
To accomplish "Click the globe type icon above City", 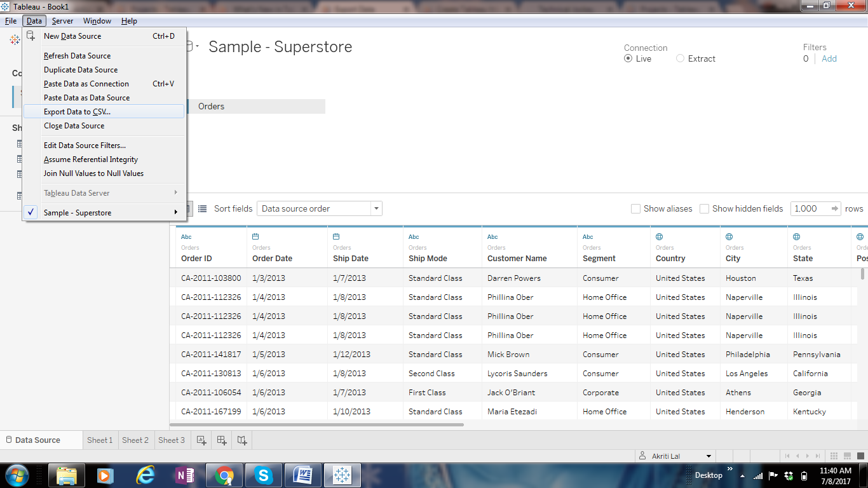I will pos(729,237).
